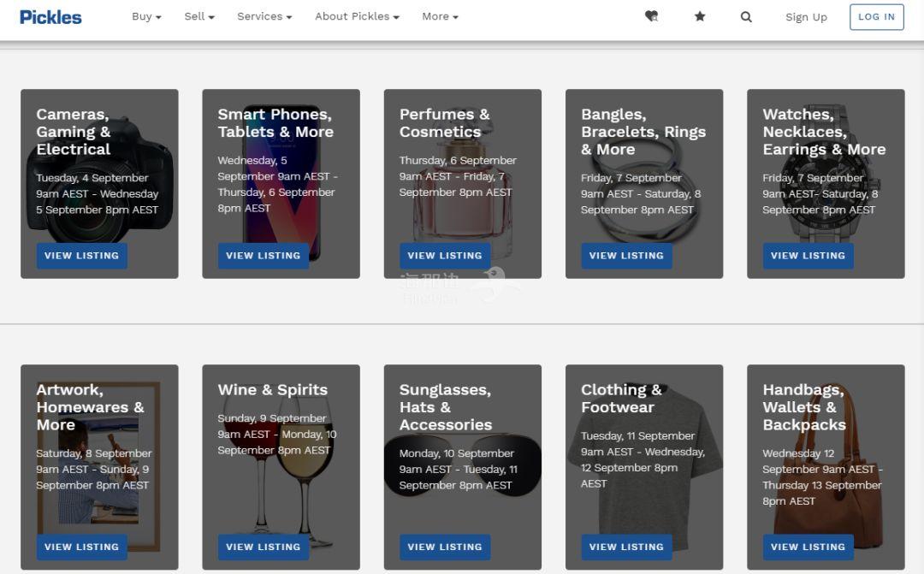Image resolution: width=924 pixels, height=574 pixels.
Task: View listing for Handbags, Wallets & Backpacks
Action: 808,547
